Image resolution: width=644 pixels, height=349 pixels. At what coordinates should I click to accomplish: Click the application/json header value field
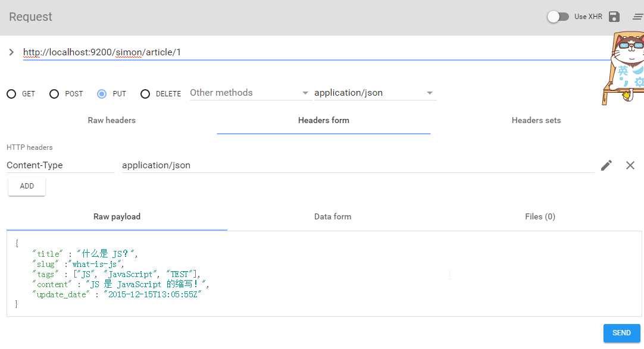pyautogui.click(x=358, y=165)
